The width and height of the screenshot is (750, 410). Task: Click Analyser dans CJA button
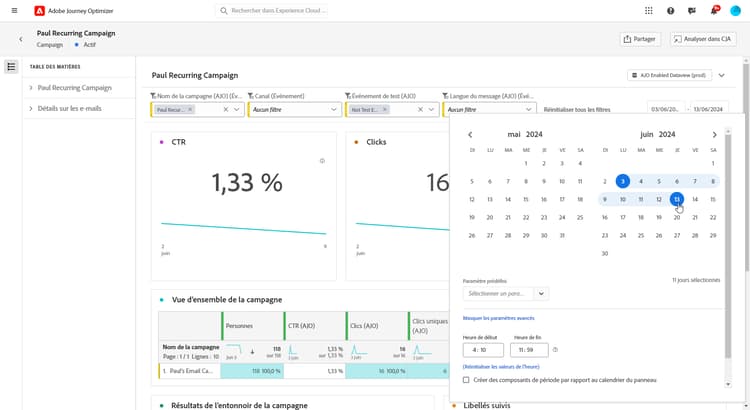(703, 39)
